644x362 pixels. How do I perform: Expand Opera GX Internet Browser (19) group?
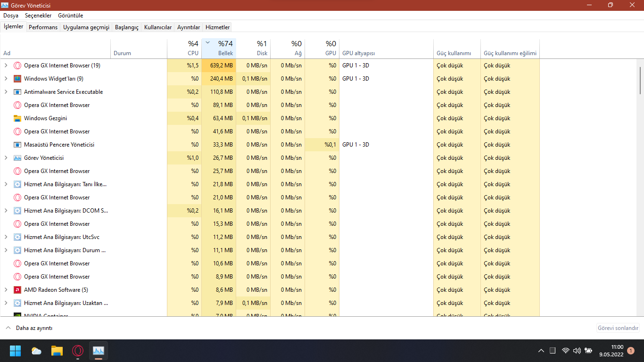(x=6, y=66)
